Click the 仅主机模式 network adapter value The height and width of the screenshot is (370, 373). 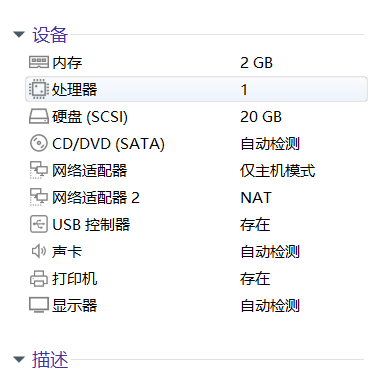click(278, 171)
